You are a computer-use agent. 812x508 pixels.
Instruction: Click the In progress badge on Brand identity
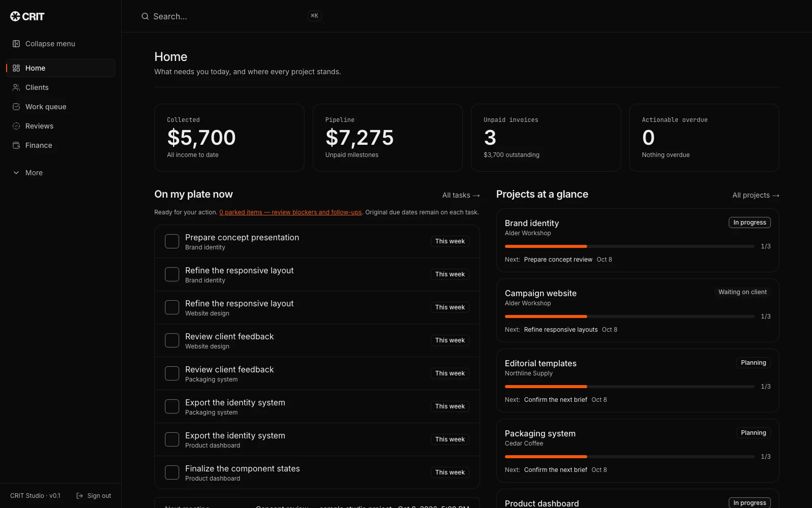(750, 223)
